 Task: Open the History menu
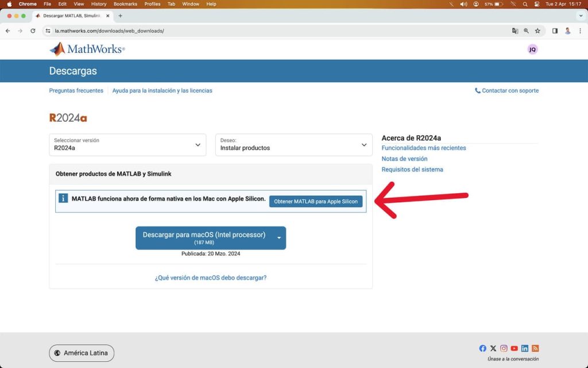pyautogui.click(x=99, y=4)
